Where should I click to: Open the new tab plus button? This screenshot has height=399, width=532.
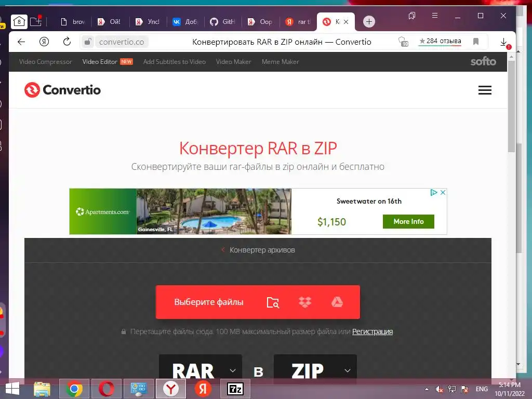point(369,22)
